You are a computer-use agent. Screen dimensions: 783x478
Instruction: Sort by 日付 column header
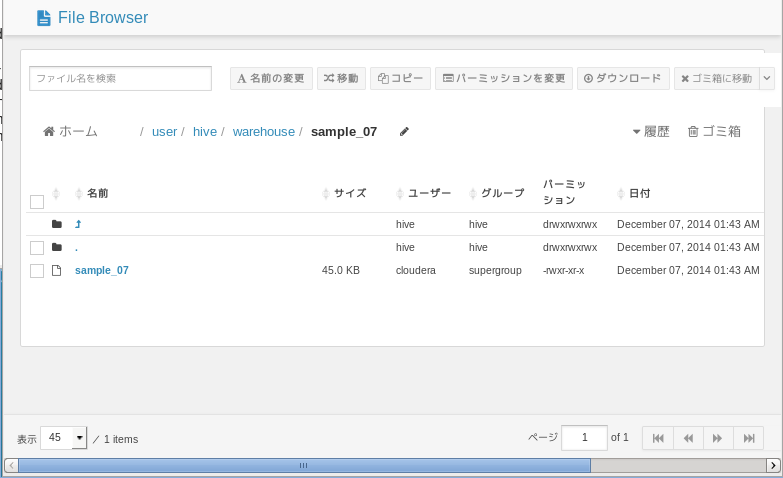pos(634,193)
